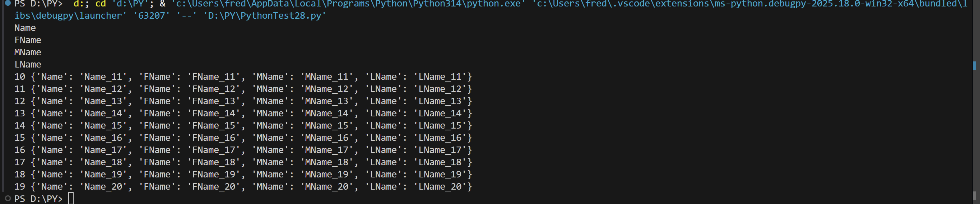Click the terminal cursor at the bottom prompt
Image resolution: width=980 pixels, height=204 pixels.
tap(71, 198)
